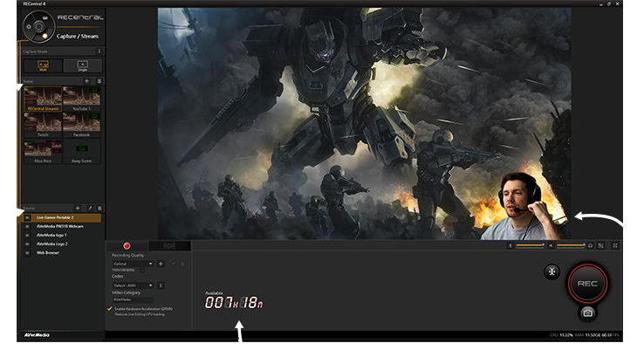Select the Twitch scene thumbnail
Screen dimensions: 644x357
[43, 125]
